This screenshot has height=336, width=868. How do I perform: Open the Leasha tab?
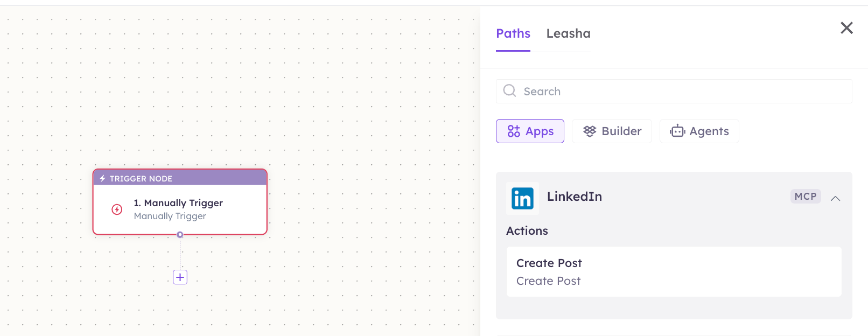click(568, 33)
